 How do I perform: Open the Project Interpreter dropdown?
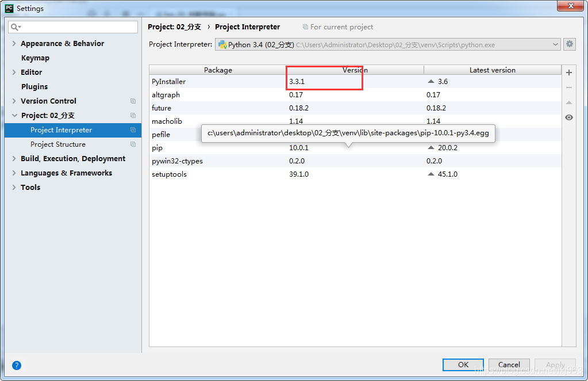[x=388, y=44]
